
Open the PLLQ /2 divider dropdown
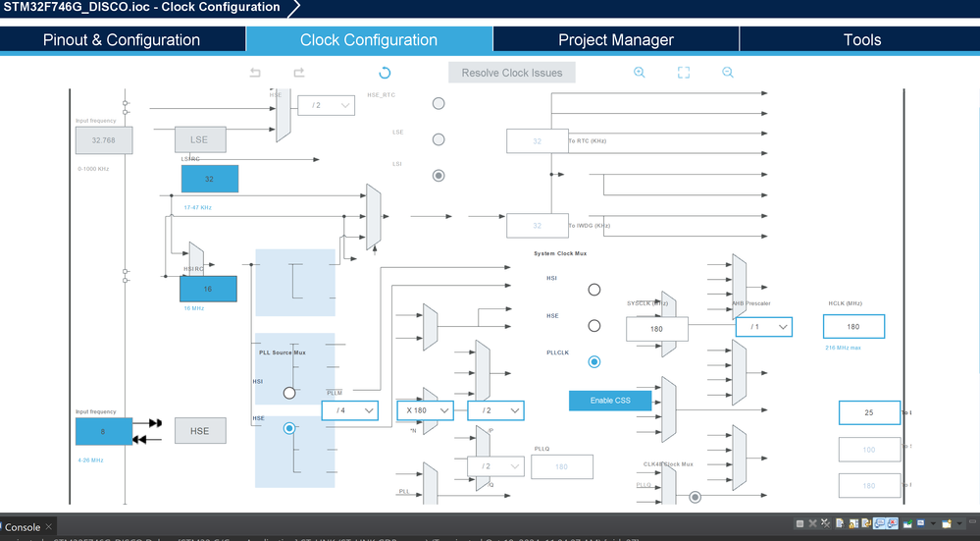495,466
